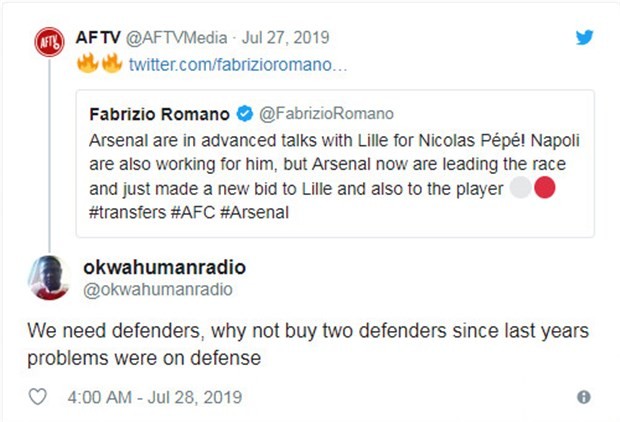Click the fire emojis in AFTV tweet

point(99,65)
